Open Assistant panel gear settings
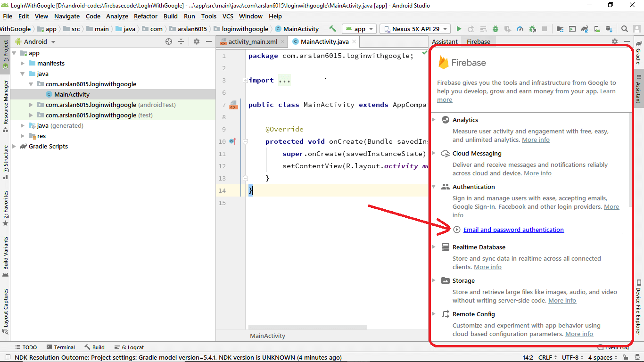The image size is (644, 362). click(x=614, y=41)
